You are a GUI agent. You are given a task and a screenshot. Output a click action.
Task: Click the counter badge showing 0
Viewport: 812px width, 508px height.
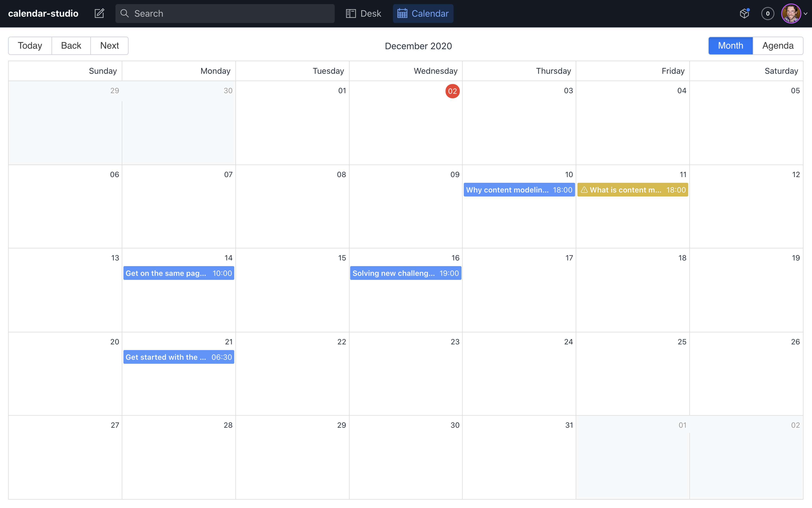tap(768, 13)
